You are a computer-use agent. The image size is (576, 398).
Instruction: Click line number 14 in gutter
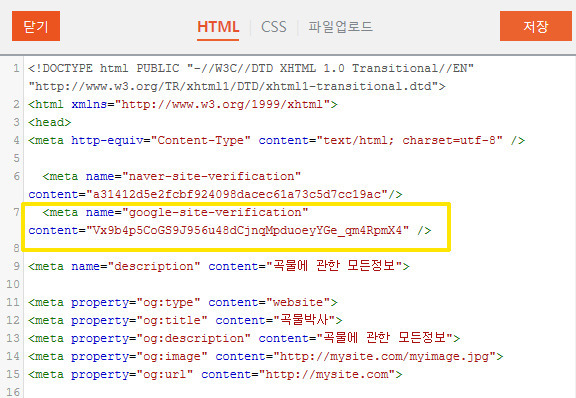pos(13,356)
